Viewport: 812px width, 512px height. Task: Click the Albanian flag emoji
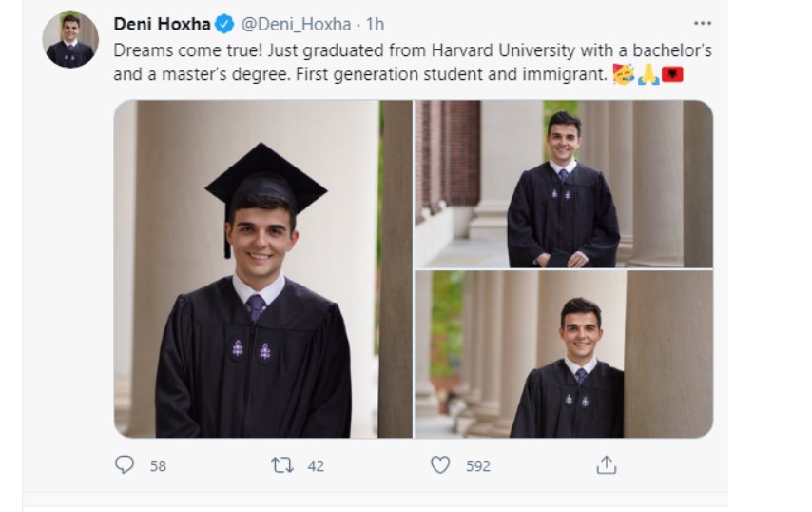coord(673,73)
